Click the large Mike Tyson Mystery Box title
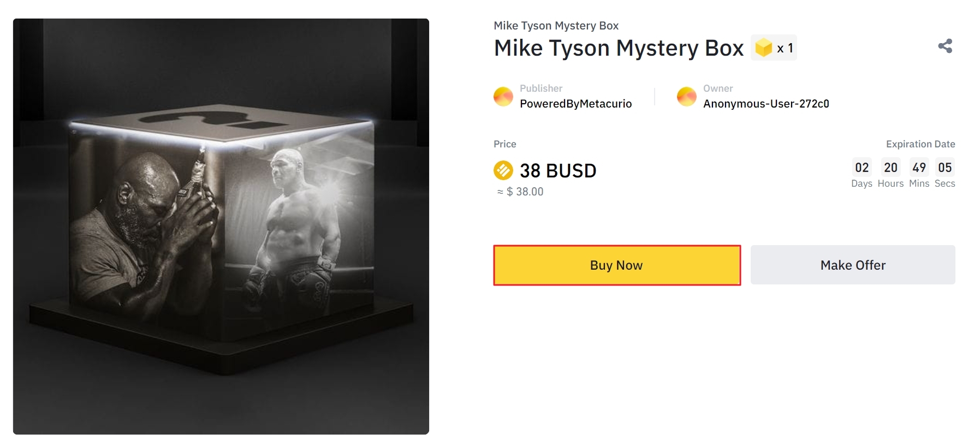Viewport: 980px width, 446px height. [619, 48]
